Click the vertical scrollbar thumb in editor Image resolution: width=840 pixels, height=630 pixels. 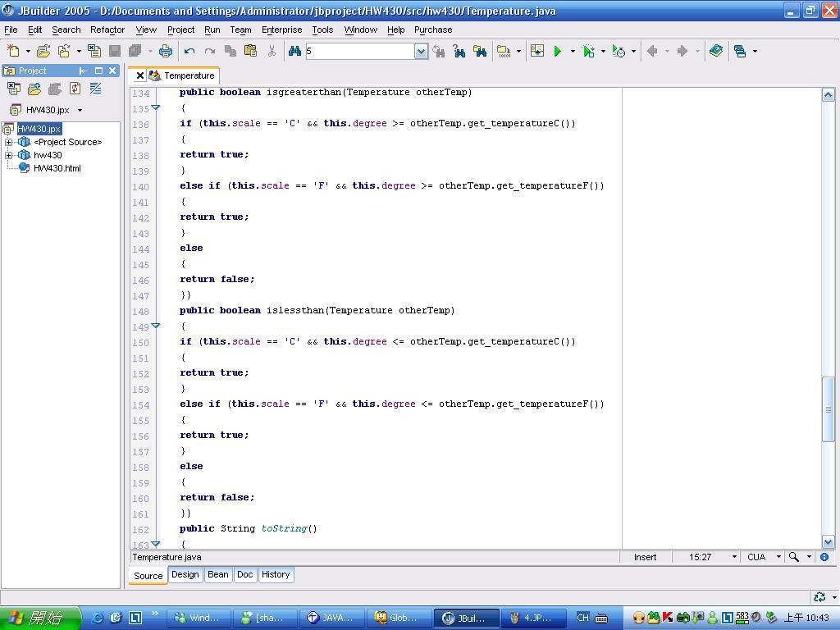pyautogui.click(x=828, y=409)
